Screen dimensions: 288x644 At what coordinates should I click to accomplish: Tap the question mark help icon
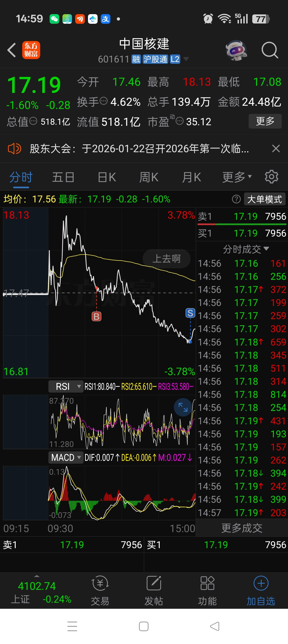click(236, 199)
